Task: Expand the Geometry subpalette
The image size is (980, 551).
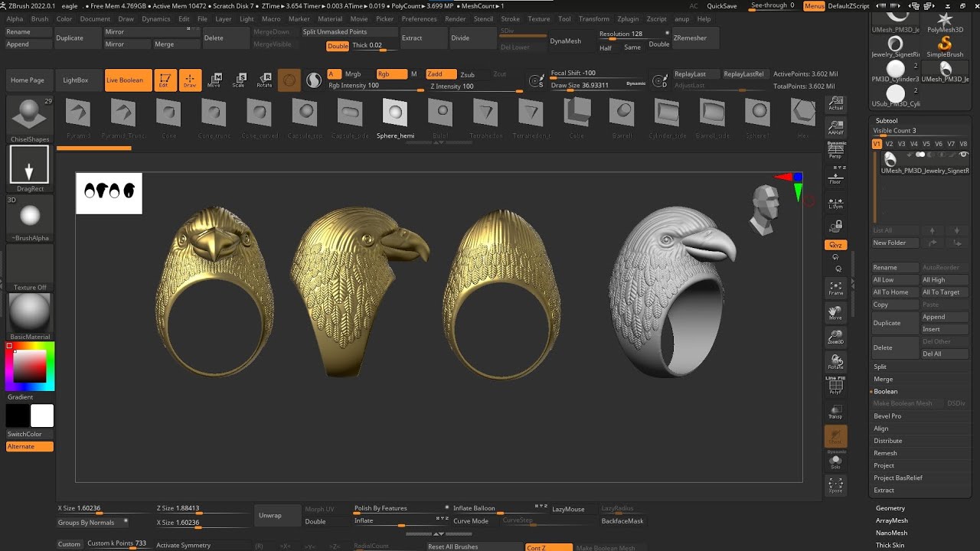Action: pyautogui.click(x=890, y=508)
